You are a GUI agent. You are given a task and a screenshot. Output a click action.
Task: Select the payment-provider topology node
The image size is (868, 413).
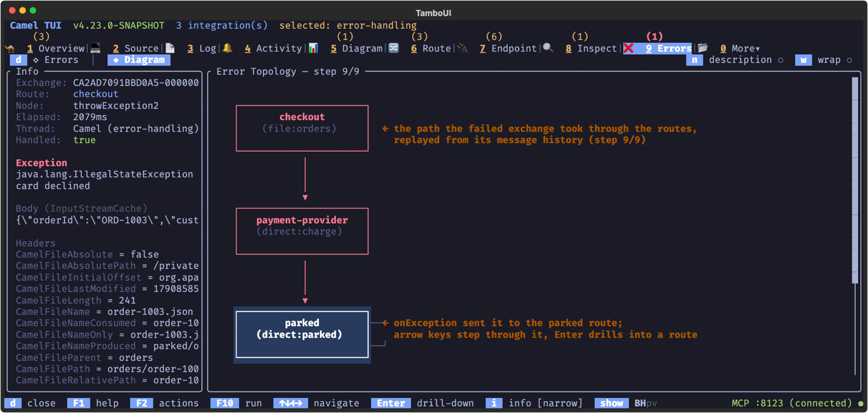(302, 231)
